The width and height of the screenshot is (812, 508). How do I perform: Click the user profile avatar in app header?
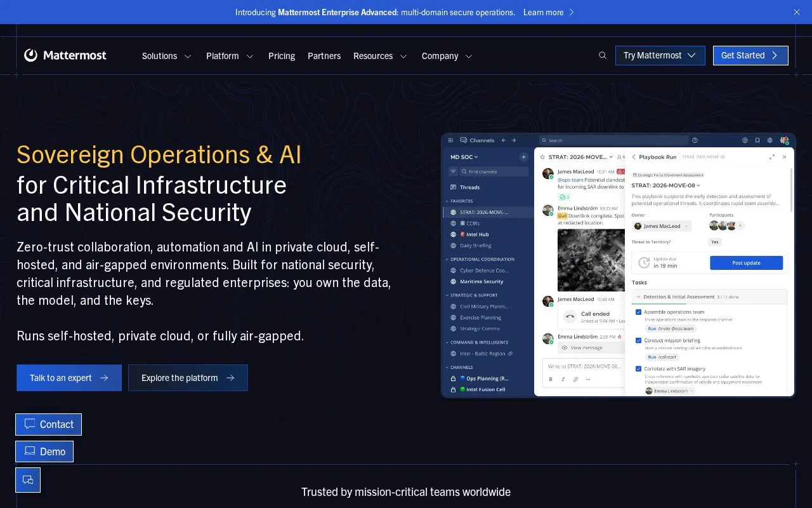pos(785,140)
